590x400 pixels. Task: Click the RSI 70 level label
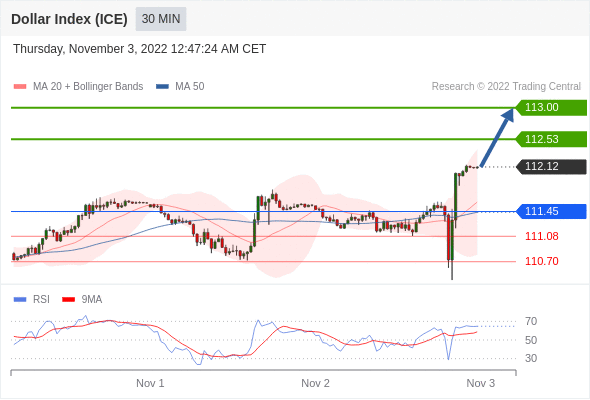(531, 321)
